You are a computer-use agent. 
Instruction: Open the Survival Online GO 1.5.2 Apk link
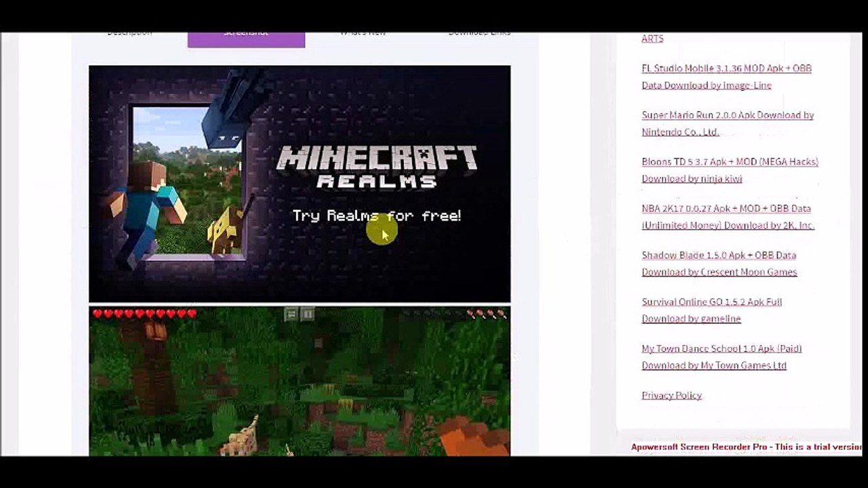711,310
